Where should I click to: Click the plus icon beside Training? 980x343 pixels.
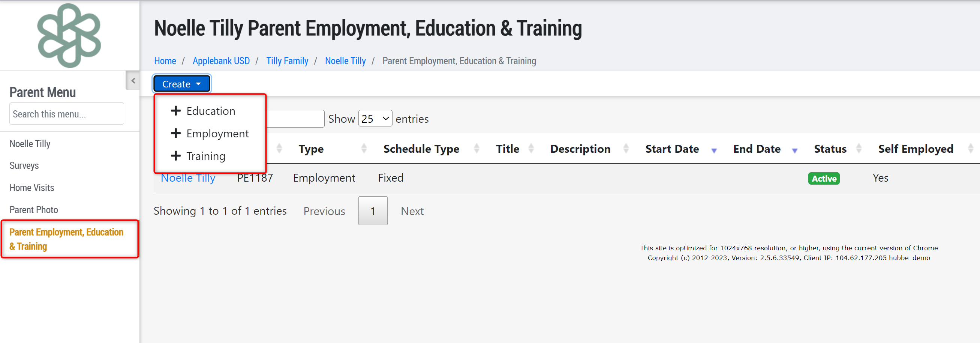coord(176,156)
